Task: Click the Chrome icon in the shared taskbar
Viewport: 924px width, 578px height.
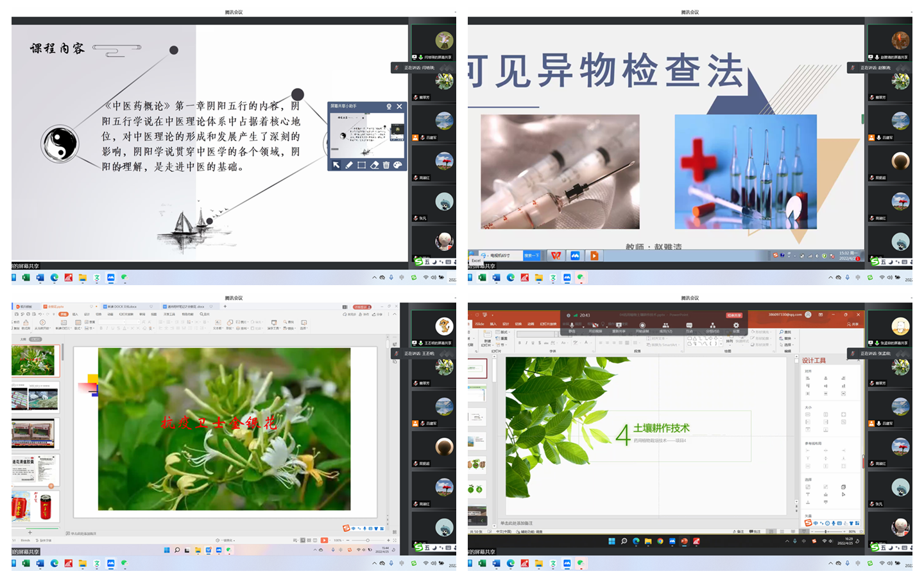Action: coord(660,541)
